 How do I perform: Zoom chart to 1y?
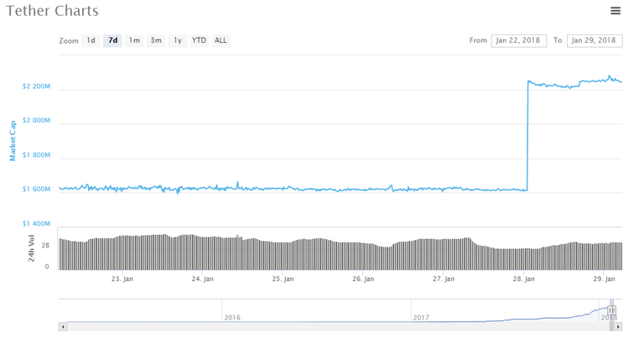click(x=178, y=40)
